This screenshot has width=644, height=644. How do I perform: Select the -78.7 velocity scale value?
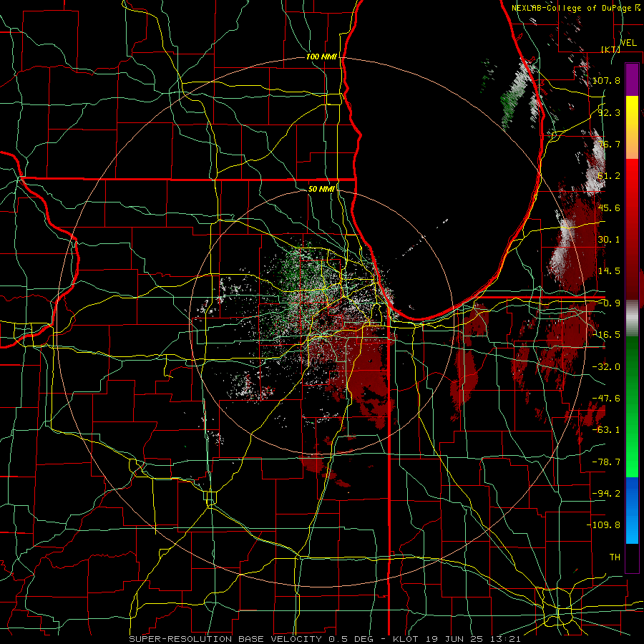pos(606,462)
